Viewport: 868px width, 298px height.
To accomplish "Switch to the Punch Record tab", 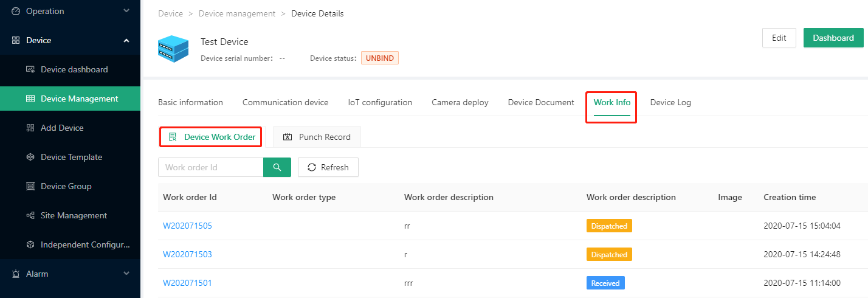I will [317, 137].
